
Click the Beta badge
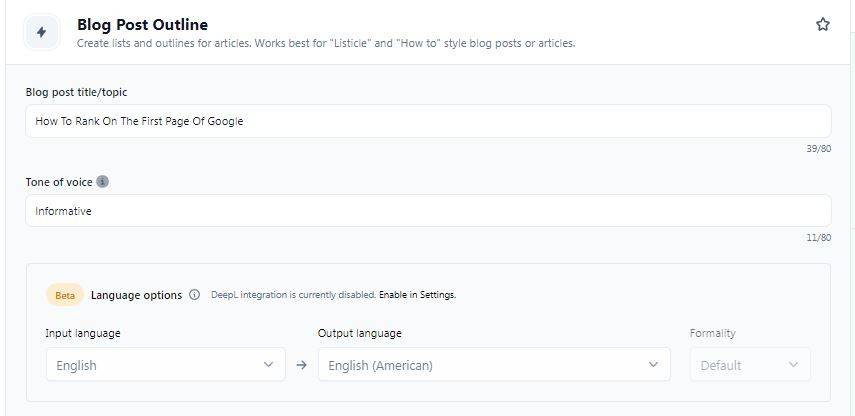[x=65, y=295]
